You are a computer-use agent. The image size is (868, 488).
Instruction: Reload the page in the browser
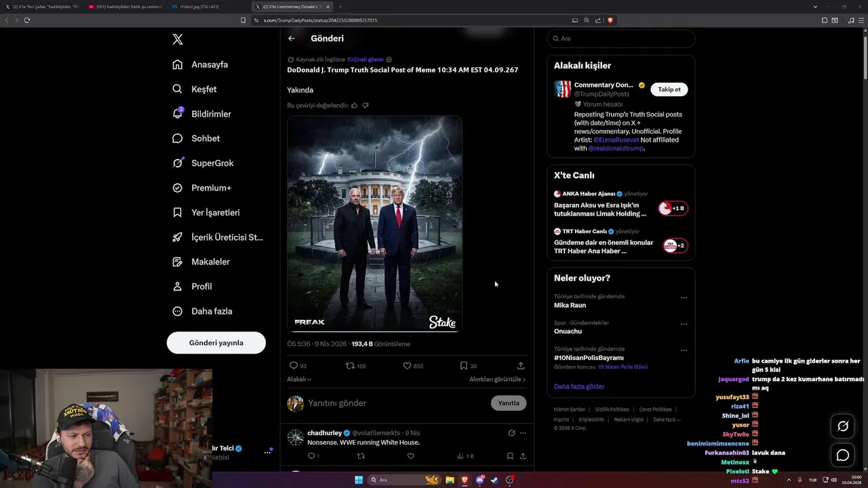tap(27, 20)
